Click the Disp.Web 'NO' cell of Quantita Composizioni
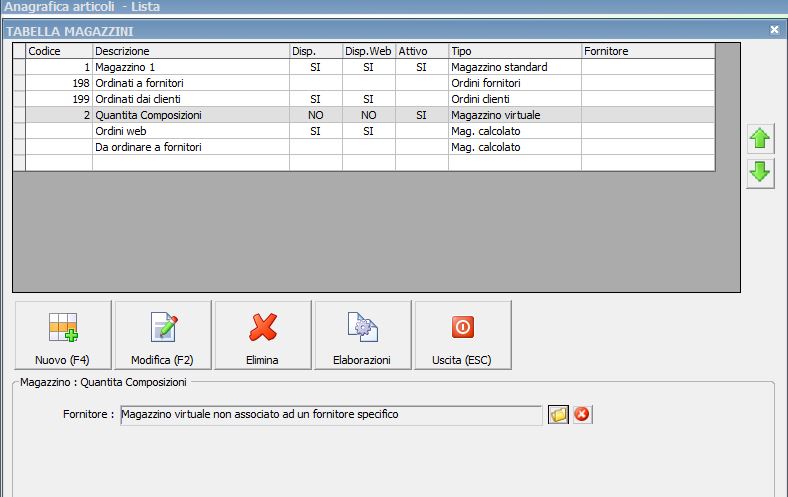Image resolution: width=788 pixels, height=497 pixels. 369,115
